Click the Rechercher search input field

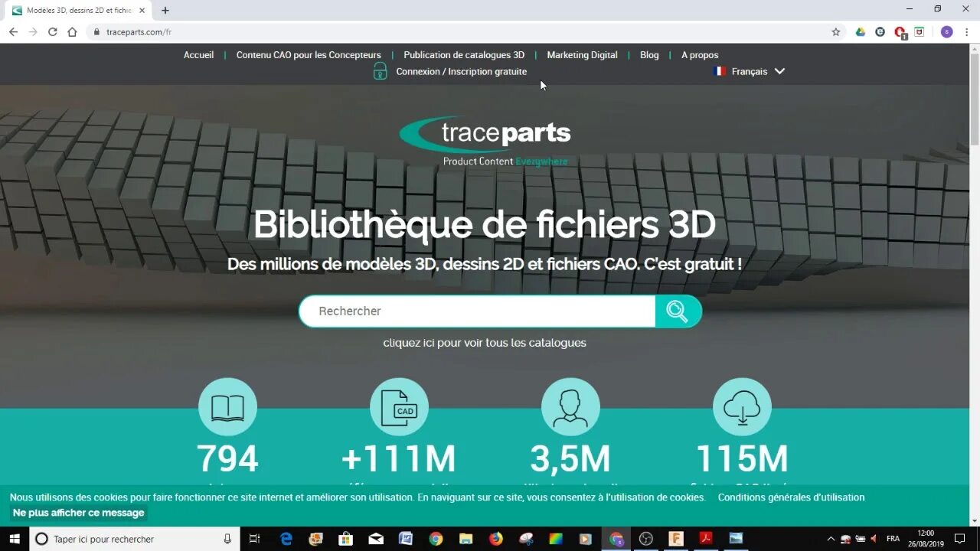pyautogui.click(x=477, y=311)
